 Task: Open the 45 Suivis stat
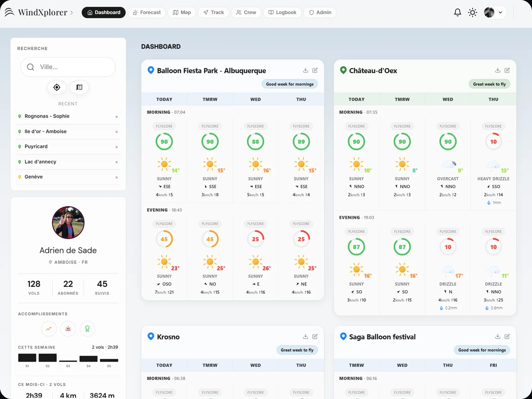click(102, 287)
